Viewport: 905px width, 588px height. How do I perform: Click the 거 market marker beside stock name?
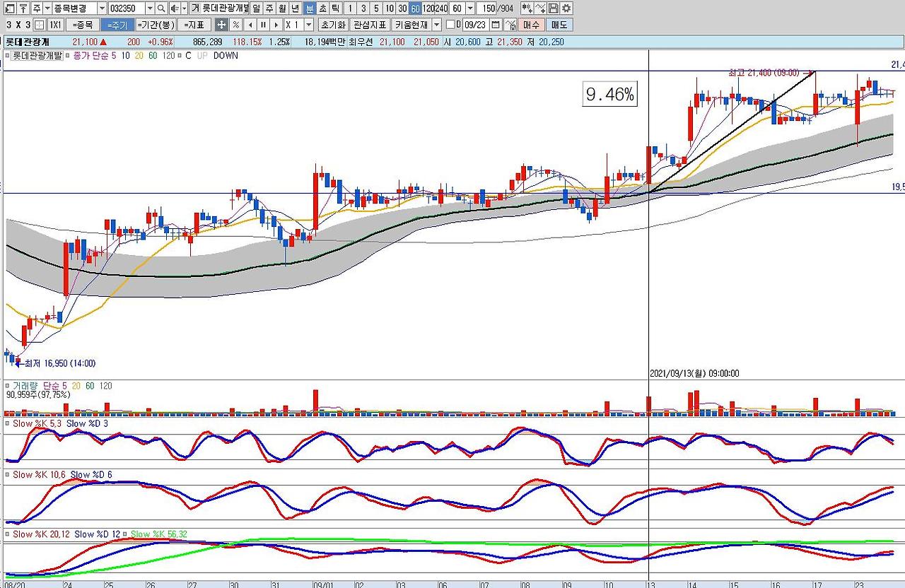[195, 8]
